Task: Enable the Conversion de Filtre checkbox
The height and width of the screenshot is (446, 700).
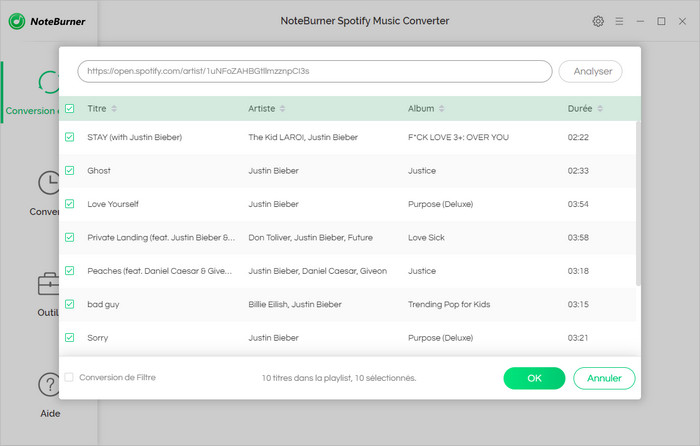Action: (69, 377)
